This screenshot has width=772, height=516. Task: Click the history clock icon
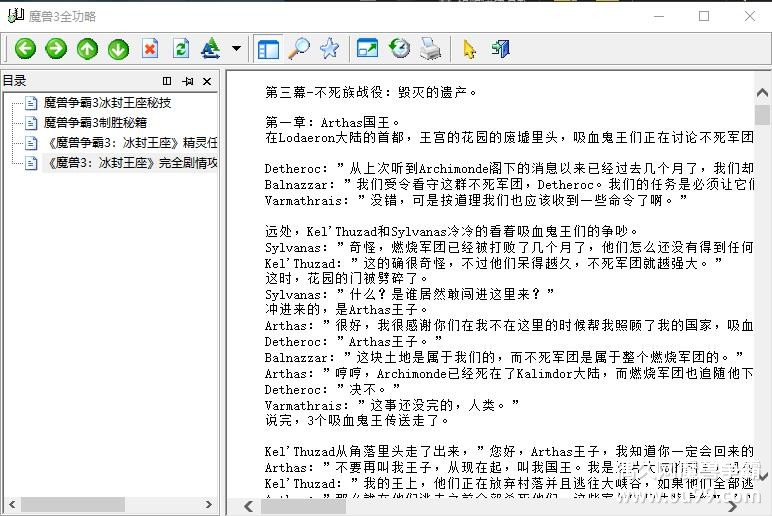(399, 48)
